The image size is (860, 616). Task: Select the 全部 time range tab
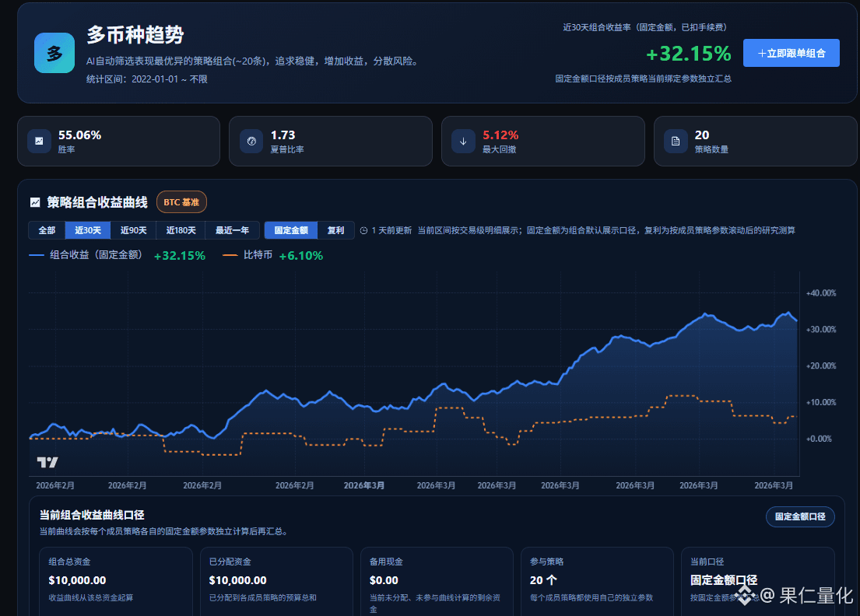[47, 230]
